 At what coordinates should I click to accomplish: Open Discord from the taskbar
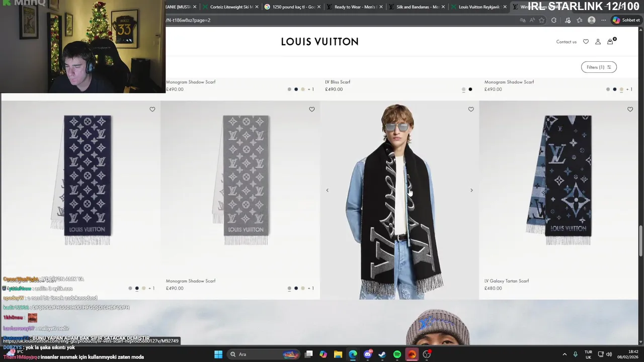click(x=368, y=354)
